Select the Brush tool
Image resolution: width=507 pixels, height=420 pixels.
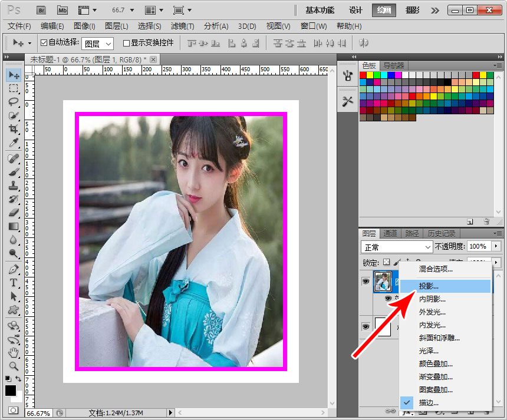tap(14, 172)
